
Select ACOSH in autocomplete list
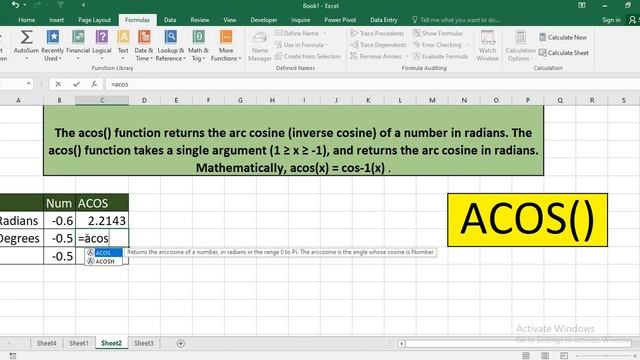pyautogui.click(x=104, y=261)
